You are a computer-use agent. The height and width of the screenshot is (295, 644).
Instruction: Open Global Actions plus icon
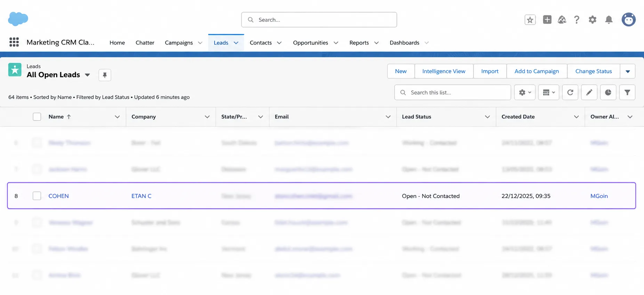coord(547,20)
